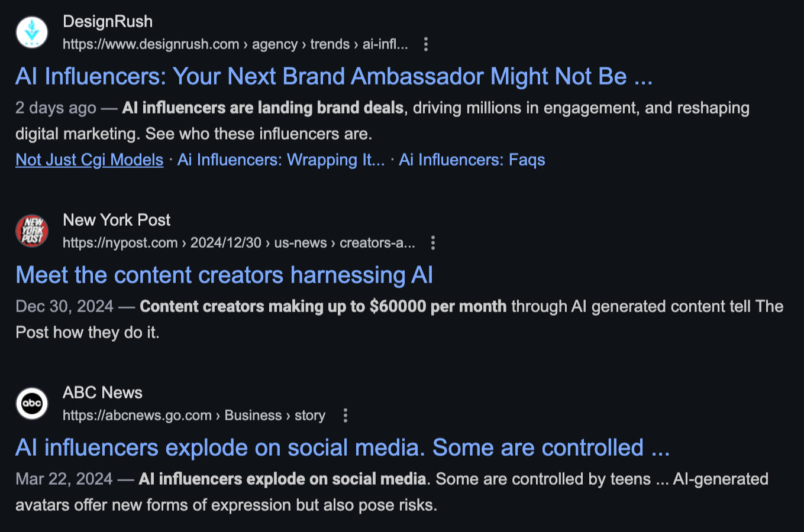The image size is (804, 532).
Task: Click the designrush.com breadcrumb URL
Action: pos(235,44)
